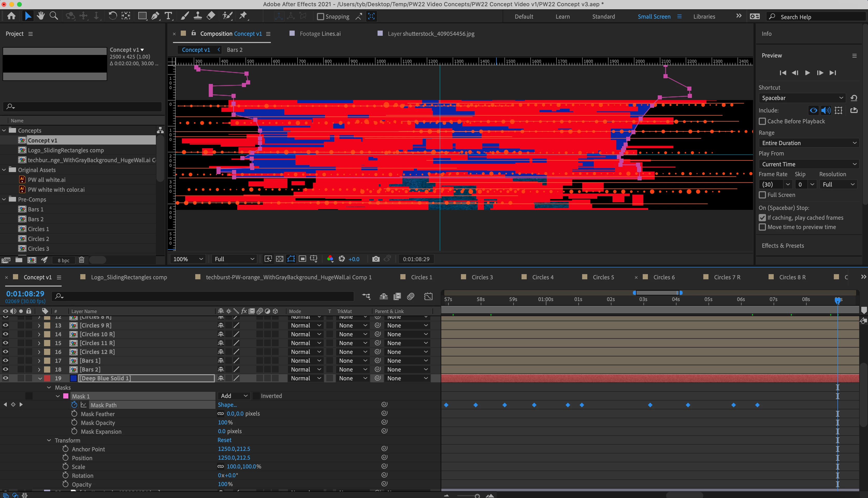
Task: Switch to the Standard workspace
Action: coord(603,16)
